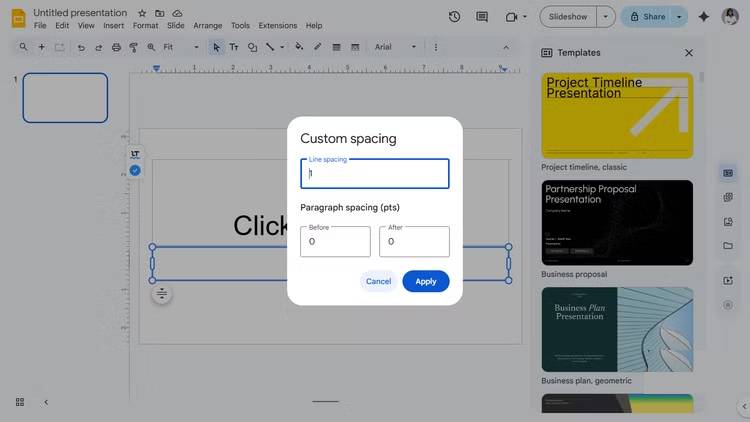Redo the last action
This screenshot has width=750, height=422.
tap(99, 47)
